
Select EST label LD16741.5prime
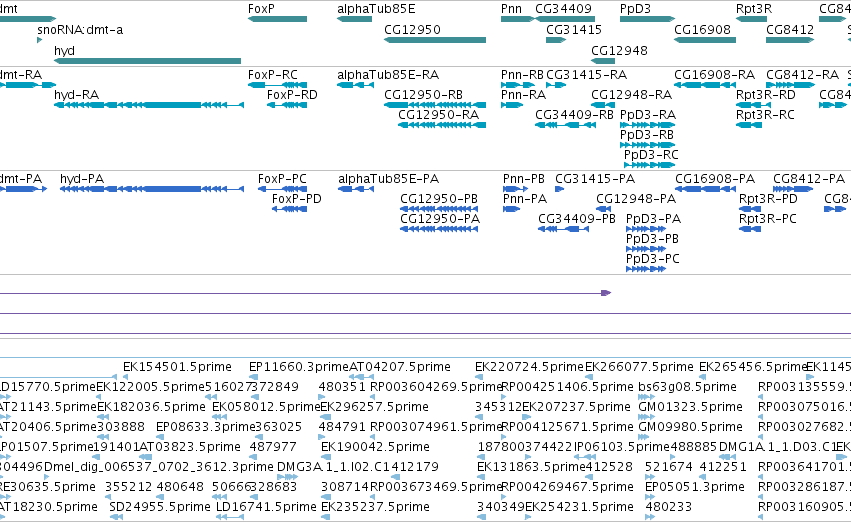pos(266,507)
